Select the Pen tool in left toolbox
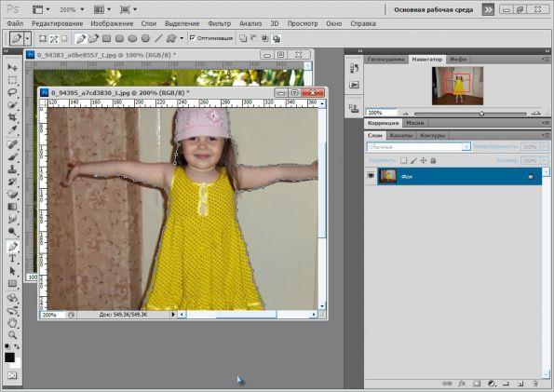 [12, 247]
